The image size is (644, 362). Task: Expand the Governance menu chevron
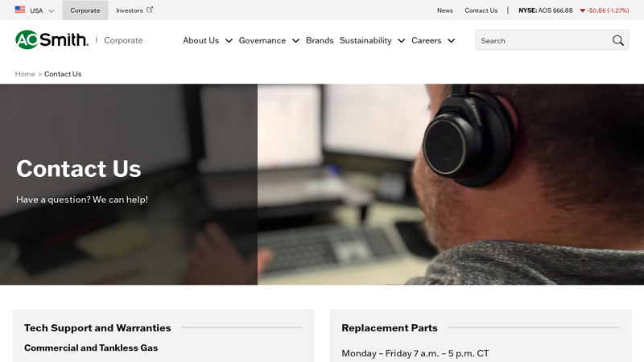point(295,41)
